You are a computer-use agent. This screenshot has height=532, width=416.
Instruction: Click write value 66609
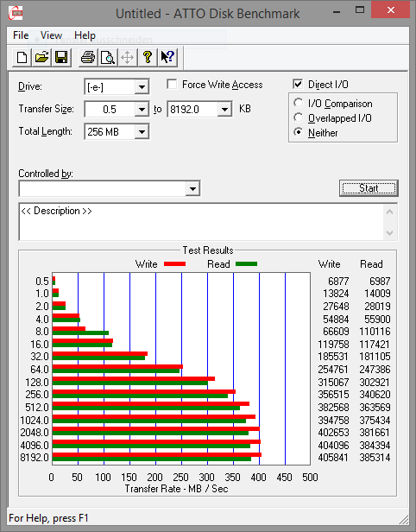coord(336,331)
